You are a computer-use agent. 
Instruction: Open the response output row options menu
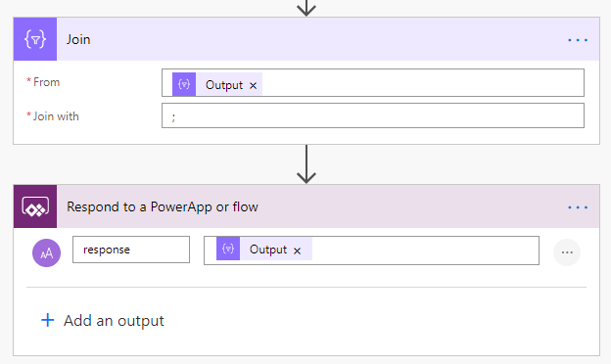(x=567, y=252)
